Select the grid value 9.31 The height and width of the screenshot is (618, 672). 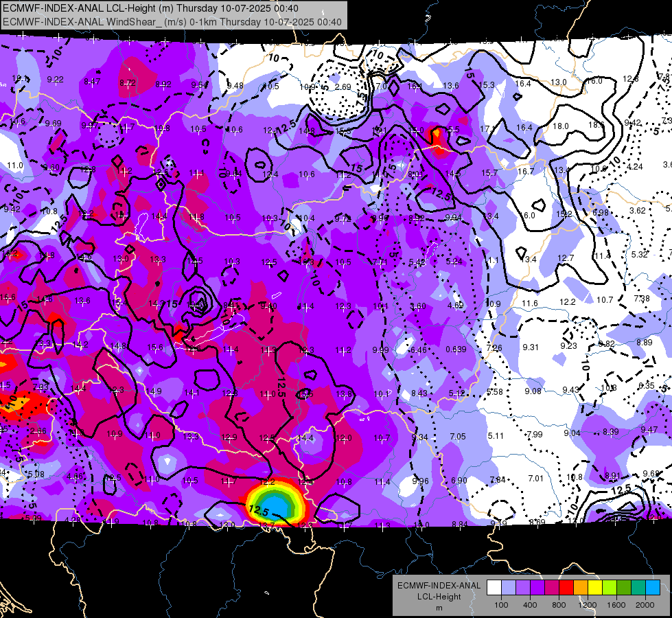pos(531,347)
